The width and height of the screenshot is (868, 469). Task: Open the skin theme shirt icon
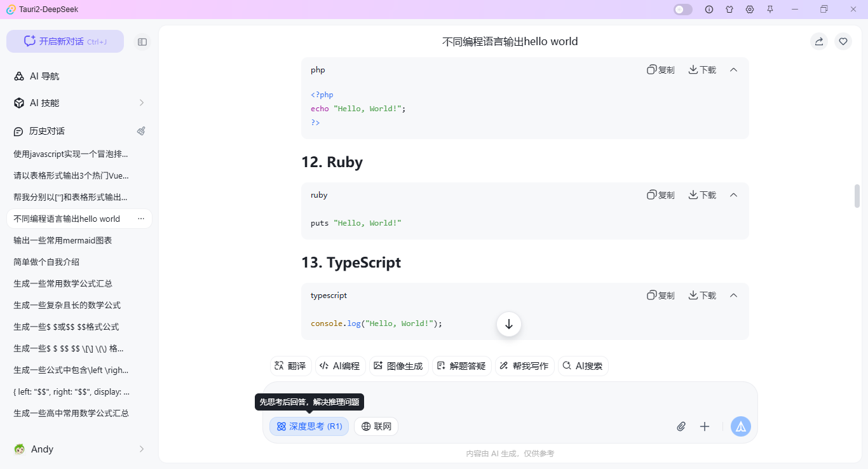729,10
